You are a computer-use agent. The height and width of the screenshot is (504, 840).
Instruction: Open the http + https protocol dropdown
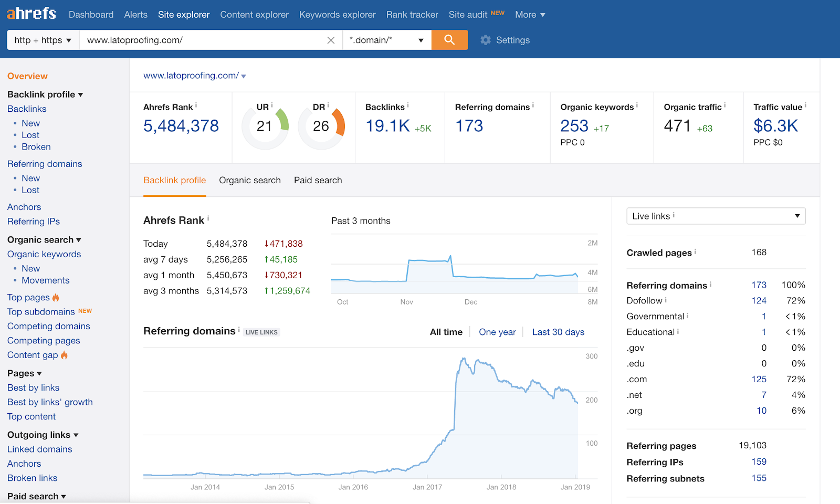pyautogui.click(x=43, y=40)
